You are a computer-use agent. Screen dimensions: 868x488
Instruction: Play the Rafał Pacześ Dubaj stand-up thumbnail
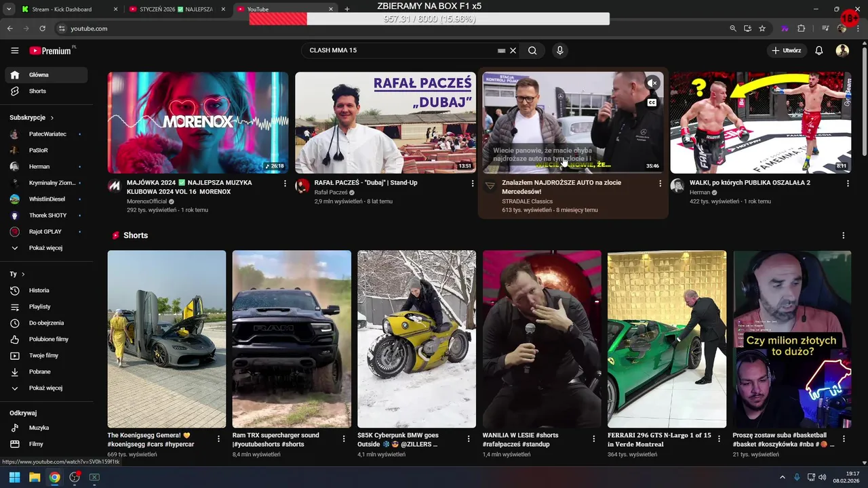pyautogui.click(x=385, y=123)
